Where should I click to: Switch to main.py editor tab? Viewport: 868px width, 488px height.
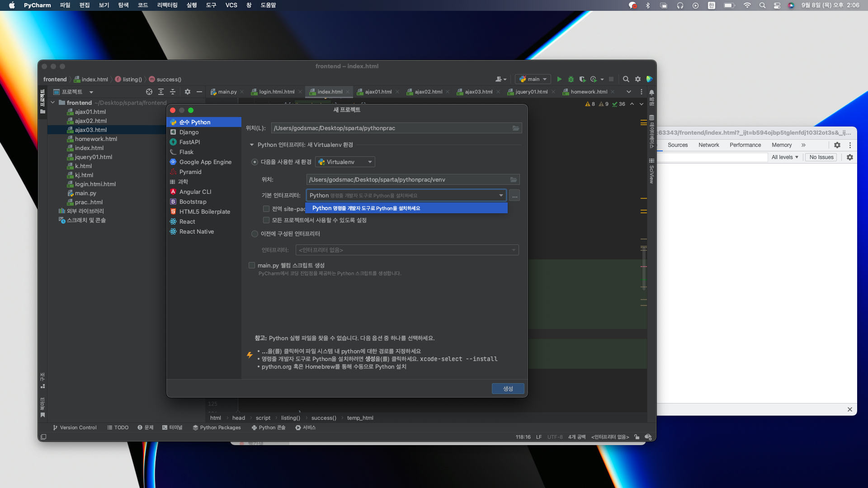click(227, 92)
